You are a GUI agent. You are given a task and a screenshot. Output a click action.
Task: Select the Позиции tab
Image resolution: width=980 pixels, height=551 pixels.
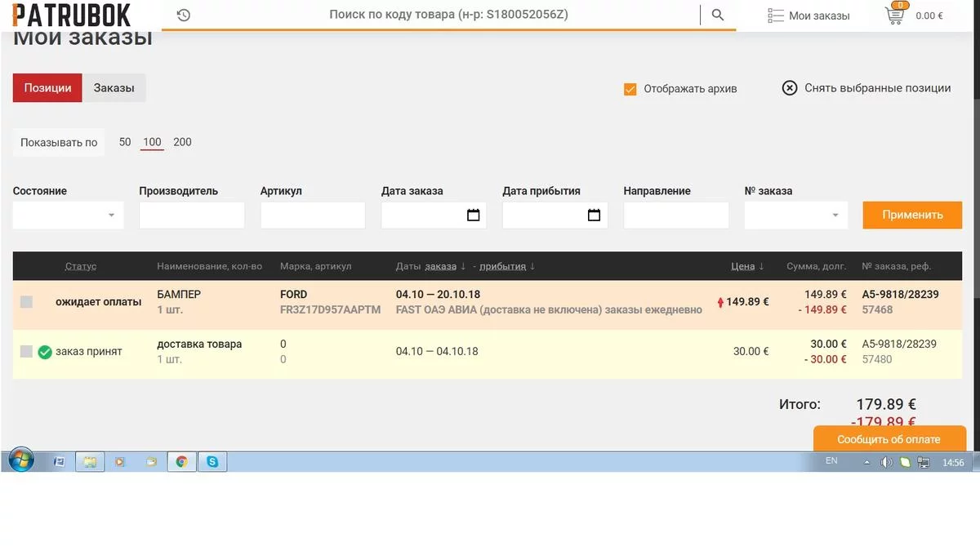47,88
